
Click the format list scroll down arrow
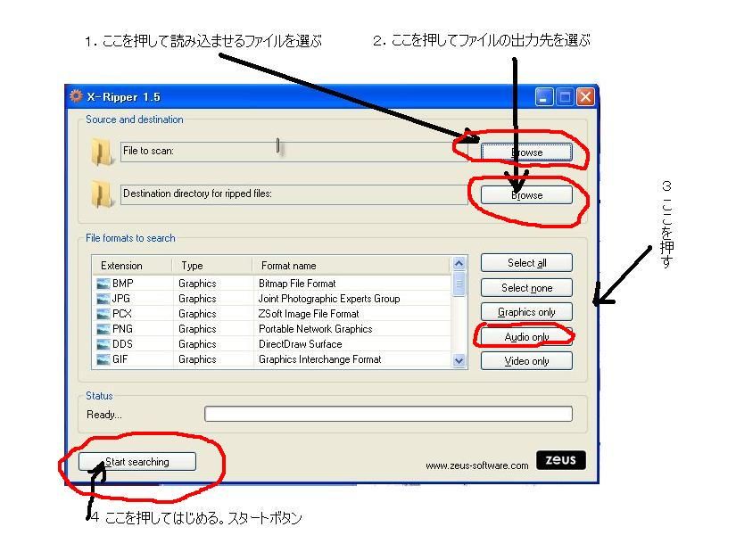click(x=459, y=360)
